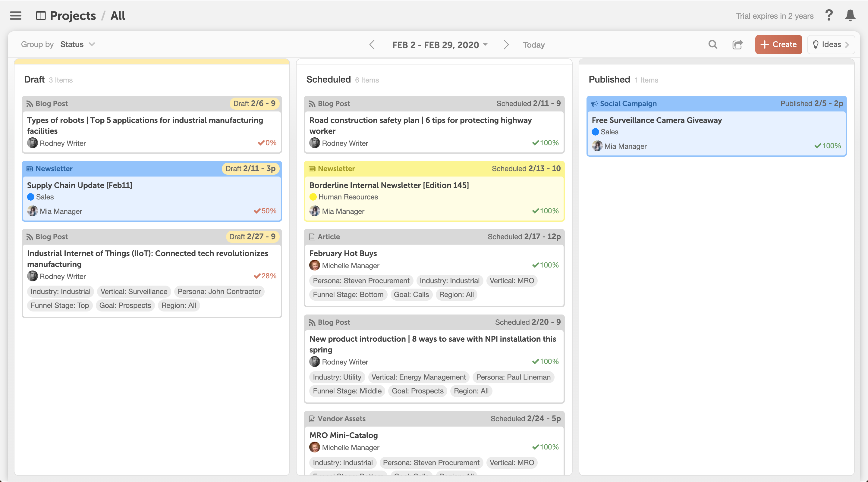Click the Industry: Utility tag
Screen dimensions: 868x482
[337, 377]
